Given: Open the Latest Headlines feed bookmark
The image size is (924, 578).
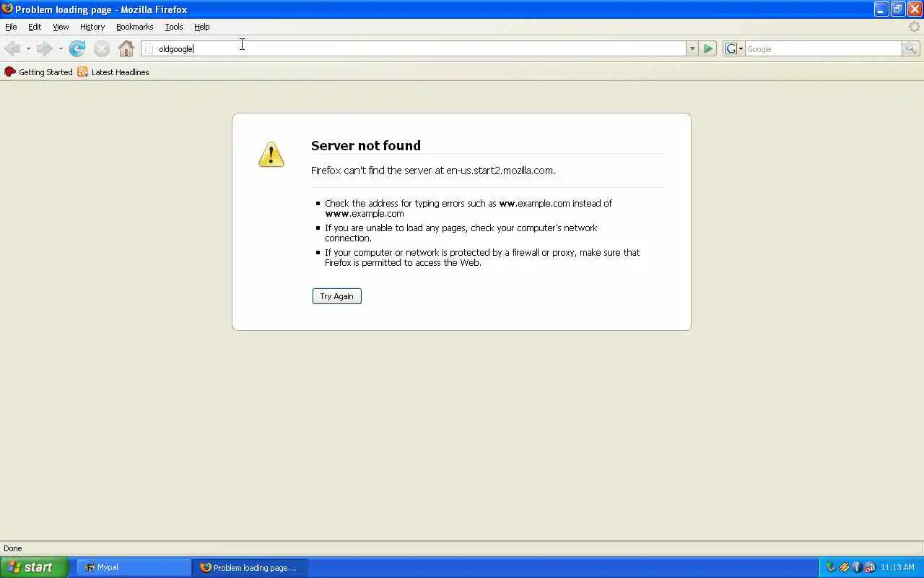Looking at the screenshot, I should 113,72.
